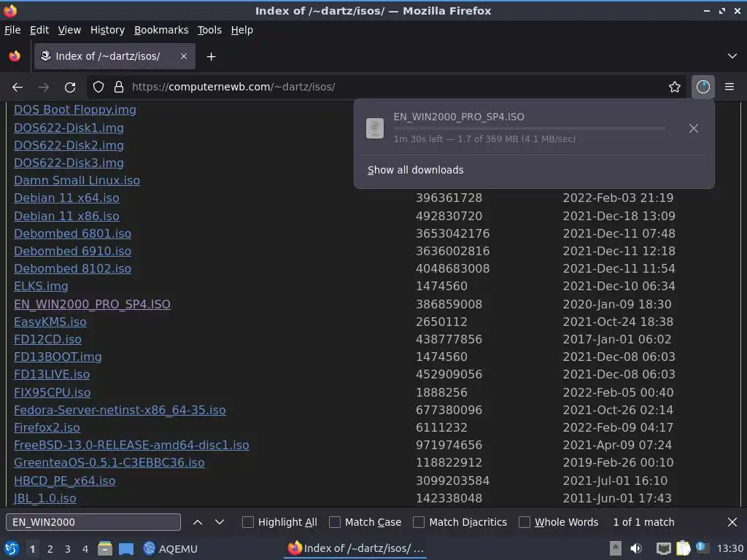Enable Highlight All checkbox
Screen dimensions: 747x560
(x=248, y=522)
